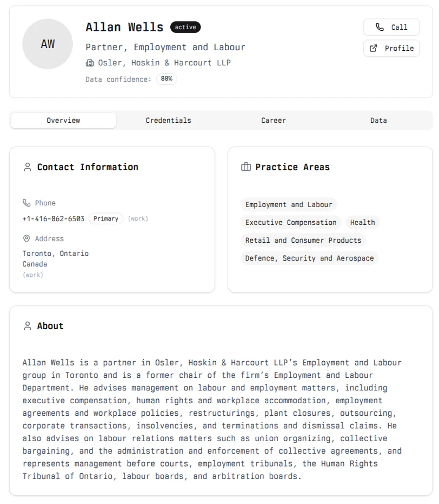Open the Career tab
The width and height of the screenshot is (439, 504).
click(x=274, y=120)
